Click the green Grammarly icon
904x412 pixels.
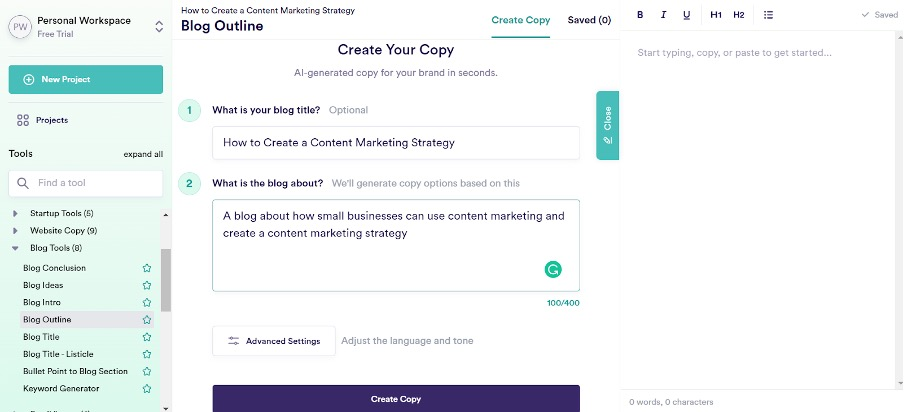pyautogui.click(x=553, y=269)
